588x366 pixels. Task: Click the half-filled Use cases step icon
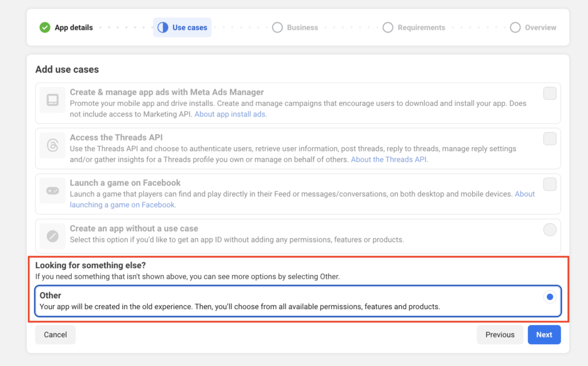coord(163,28)
